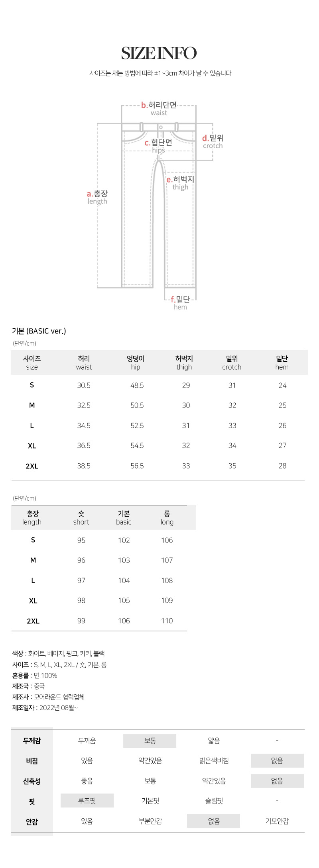The image size is (319, 868).
Task: Click the c.힙단면 hips label
Action: (x=158, y=146)
